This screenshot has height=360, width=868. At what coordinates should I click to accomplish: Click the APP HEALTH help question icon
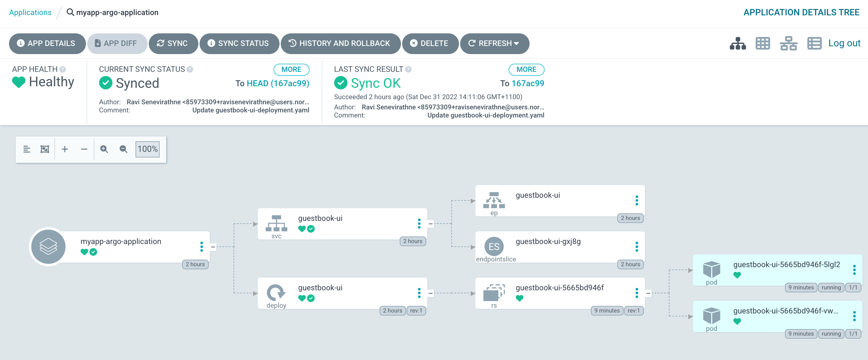62,69
